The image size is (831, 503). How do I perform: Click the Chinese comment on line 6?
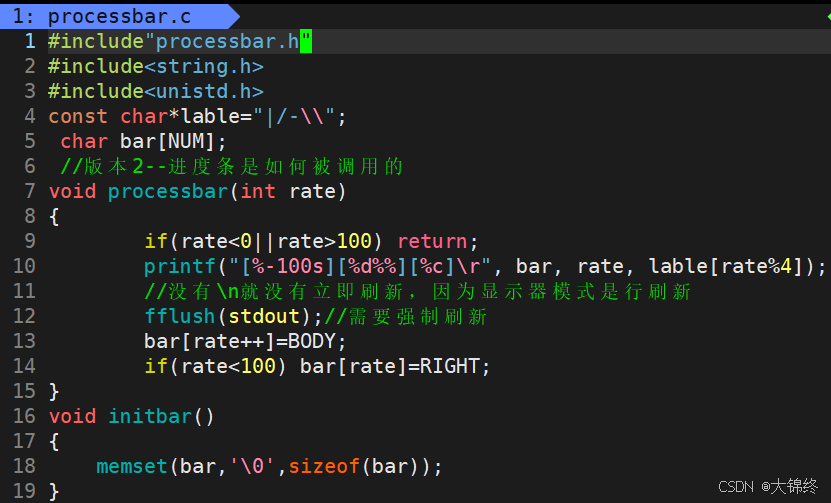click(231, 166)
